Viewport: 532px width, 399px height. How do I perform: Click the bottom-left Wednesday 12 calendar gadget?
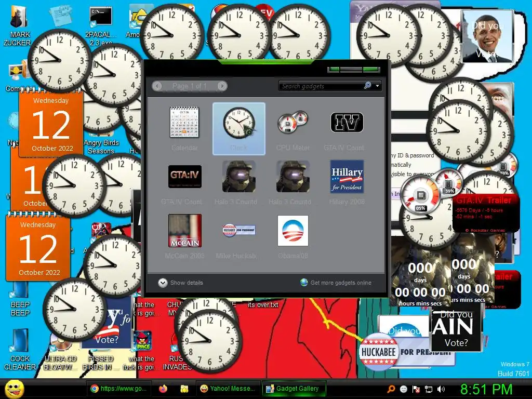pos(38,248)
